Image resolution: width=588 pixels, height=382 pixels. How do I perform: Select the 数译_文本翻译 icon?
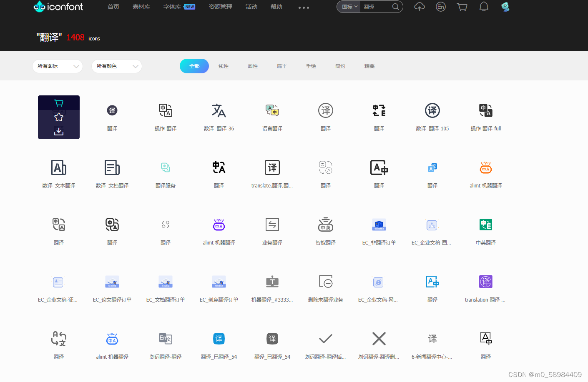pos(59,167)
